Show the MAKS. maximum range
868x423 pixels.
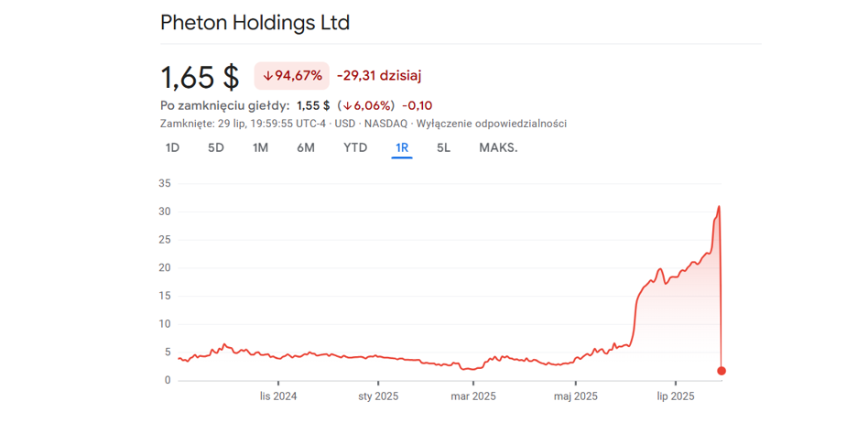coord(498,147)
